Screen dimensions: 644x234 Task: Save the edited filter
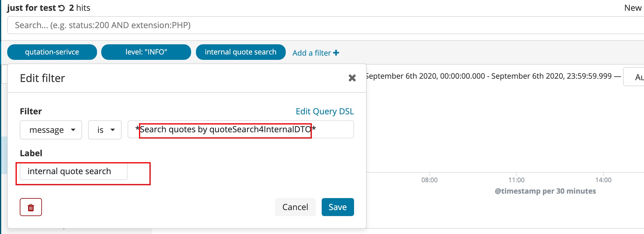338,207
